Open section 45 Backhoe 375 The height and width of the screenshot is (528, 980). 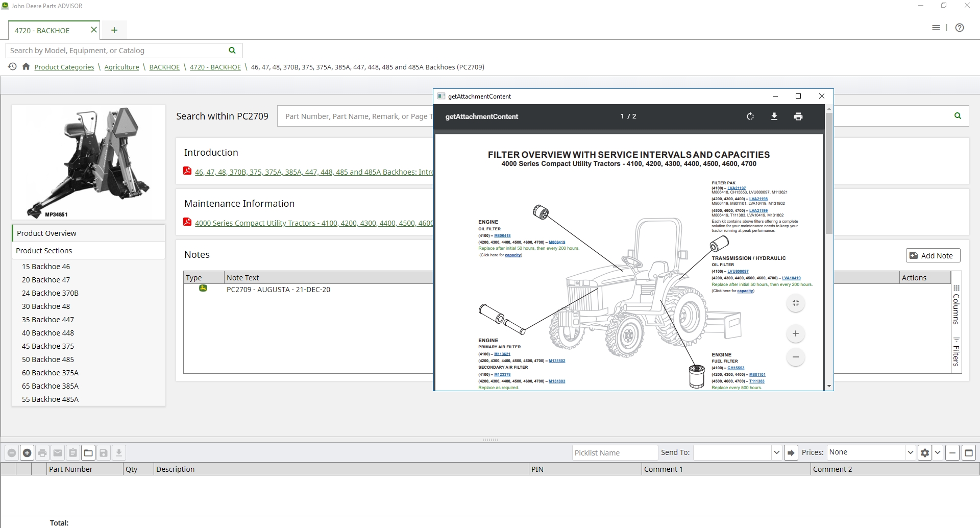coord(48,346)
